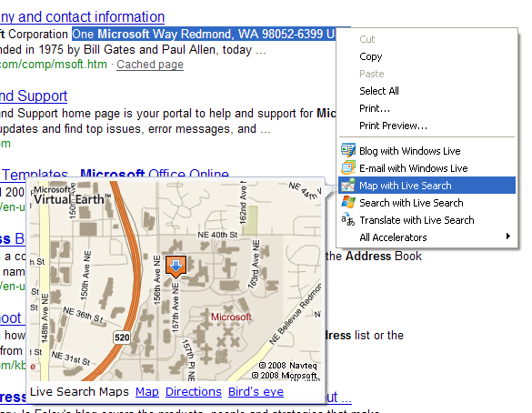This screenshot has width=532, height=413.
Task: Open the Microsoft Office Online result link
Action: point(155,174)
